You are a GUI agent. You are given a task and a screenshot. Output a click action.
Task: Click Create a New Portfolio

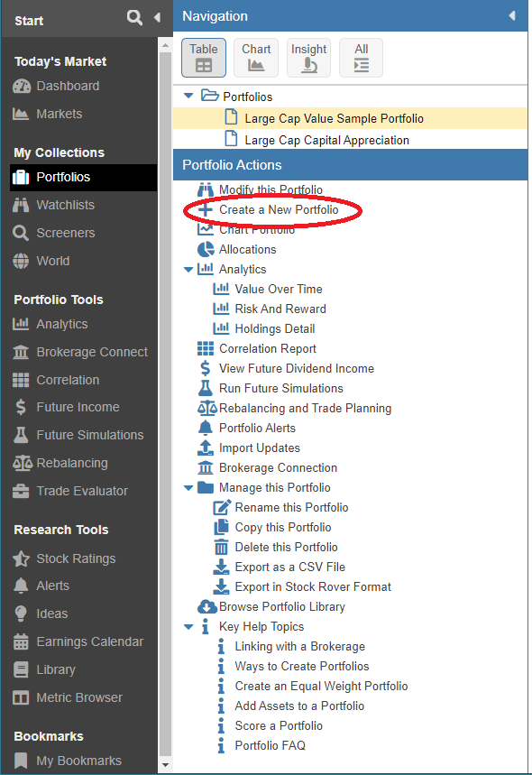pyautogui.click(x=279, y=209)
